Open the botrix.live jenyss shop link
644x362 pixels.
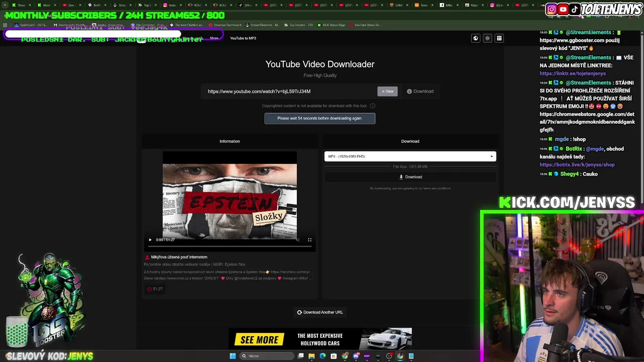577,165
